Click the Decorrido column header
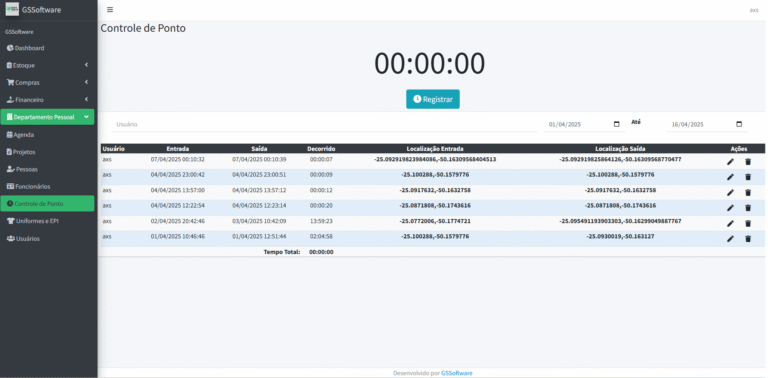 tap(321, 148)
